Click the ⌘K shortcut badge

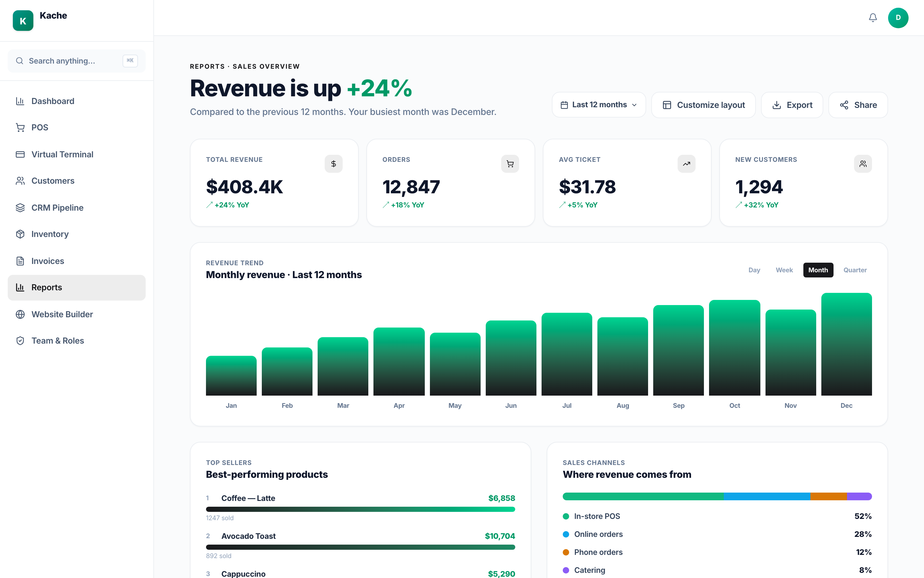tap(130, 61)
